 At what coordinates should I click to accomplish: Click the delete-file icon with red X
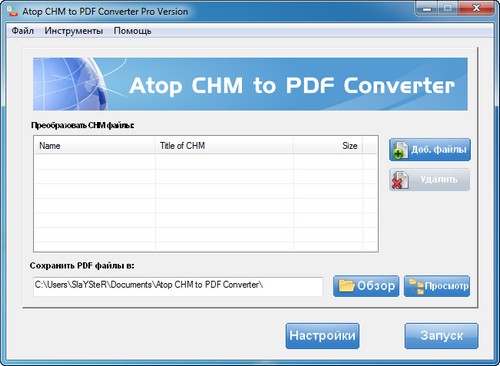(400, 180)
